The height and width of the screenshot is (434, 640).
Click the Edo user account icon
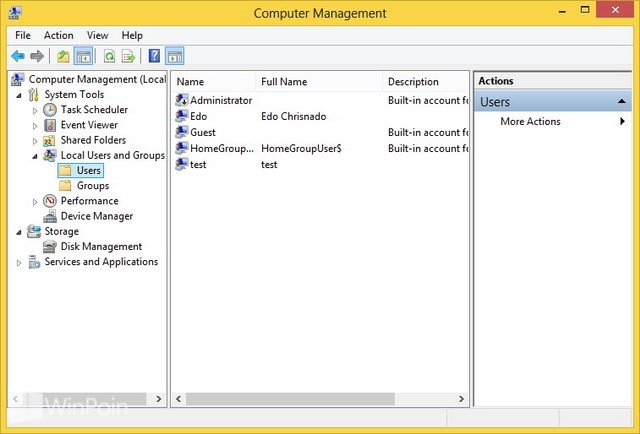[182, 116]
